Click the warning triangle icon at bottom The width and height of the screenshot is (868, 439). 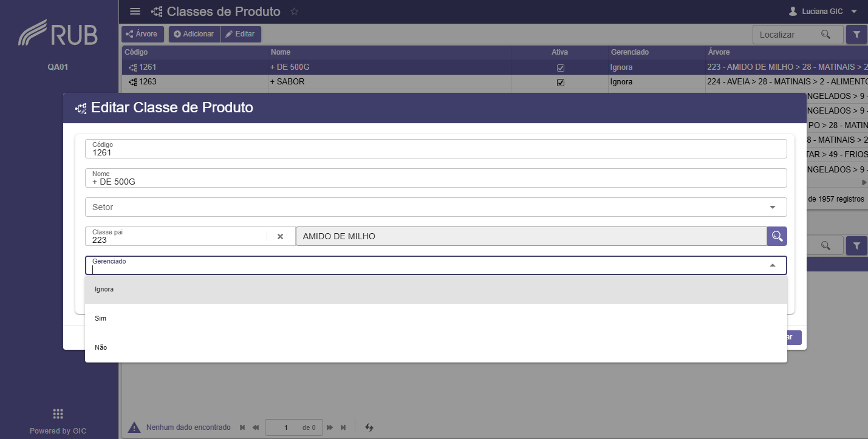pos(134,427)
